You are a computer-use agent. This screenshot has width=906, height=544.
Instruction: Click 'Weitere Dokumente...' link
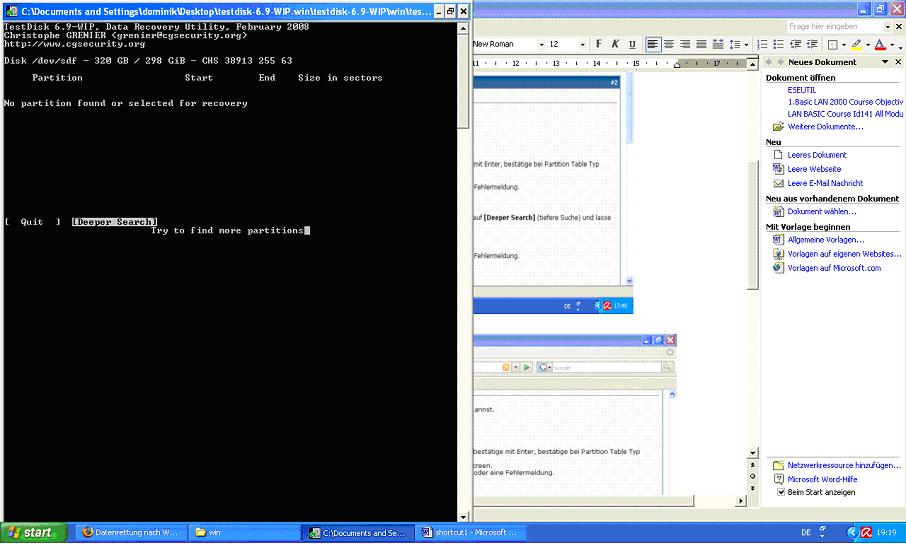tap(825, 127)
